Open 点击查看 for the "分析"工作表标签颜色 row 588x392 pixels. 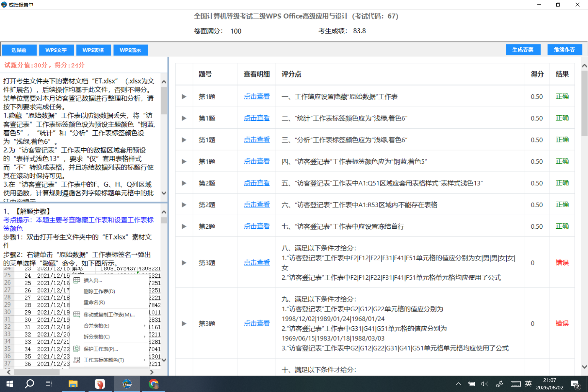(x=257, y=139)
